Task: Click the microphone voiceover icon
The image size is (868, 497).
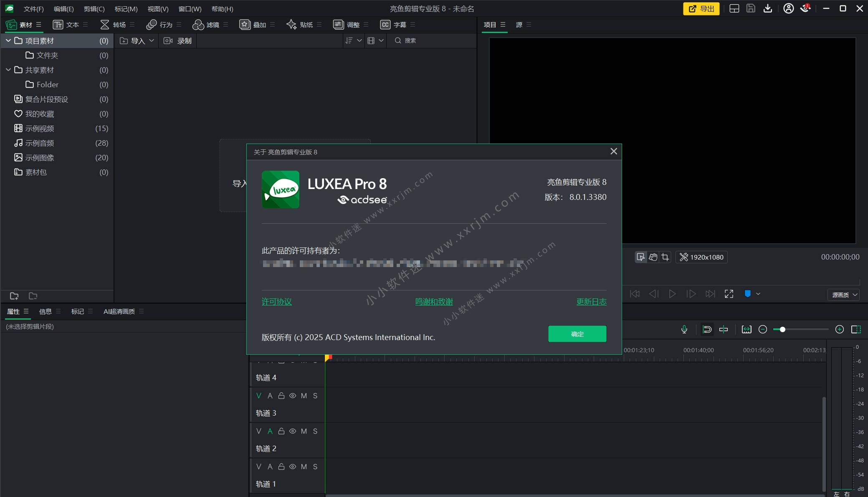Action: 684,329
